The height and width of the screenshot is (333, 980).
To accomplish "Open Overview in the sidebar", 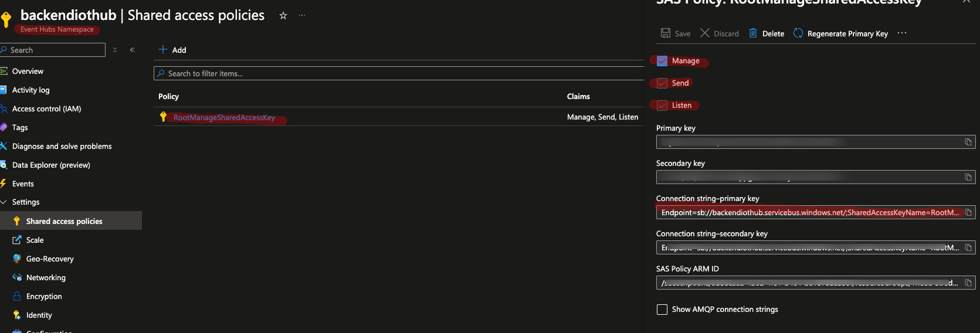I will 28,71.
